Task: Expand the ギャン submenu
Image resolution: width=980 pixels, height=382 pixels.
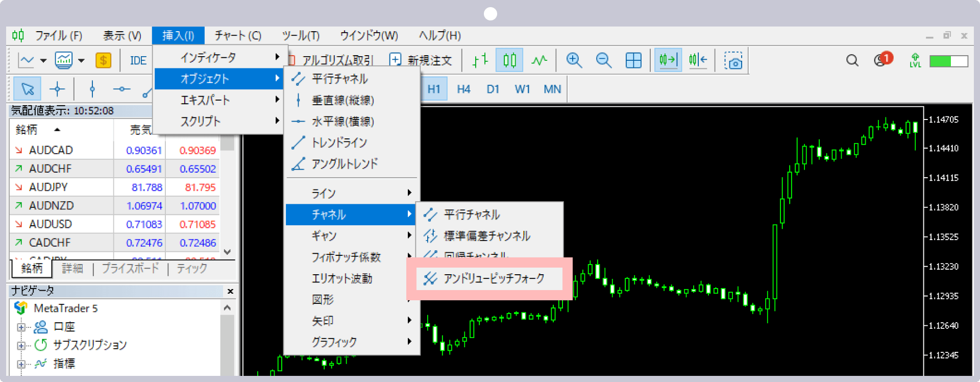Action: pyautogui.click(x=352, y=235)
